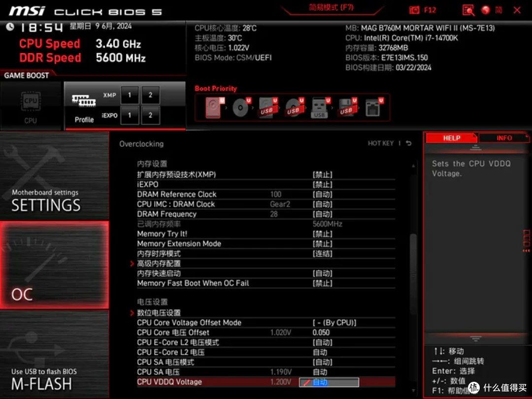This screenshot has height=399, width=532.
Task: Open the Memory Extension Mode option
Action: pos(266,244)
